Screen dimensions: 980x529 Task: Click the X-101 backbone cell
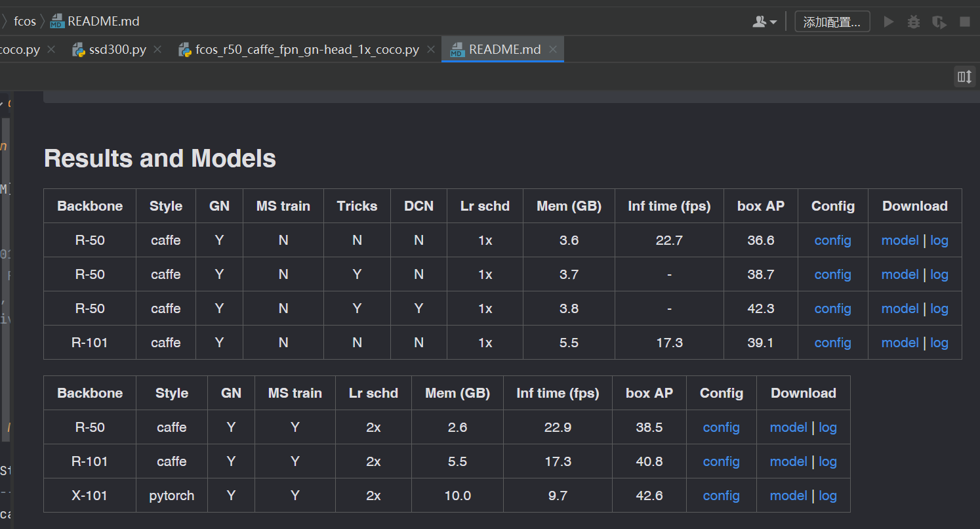90,496
